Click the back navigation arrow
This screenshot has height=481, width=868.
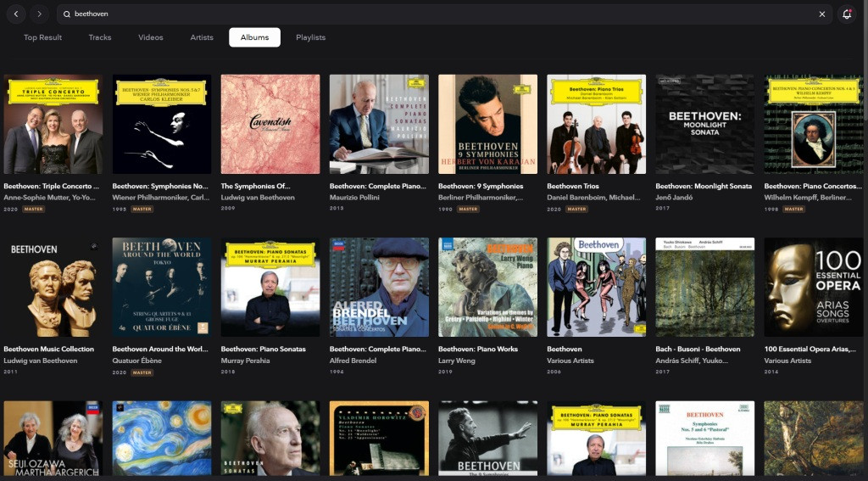[15, 14]
